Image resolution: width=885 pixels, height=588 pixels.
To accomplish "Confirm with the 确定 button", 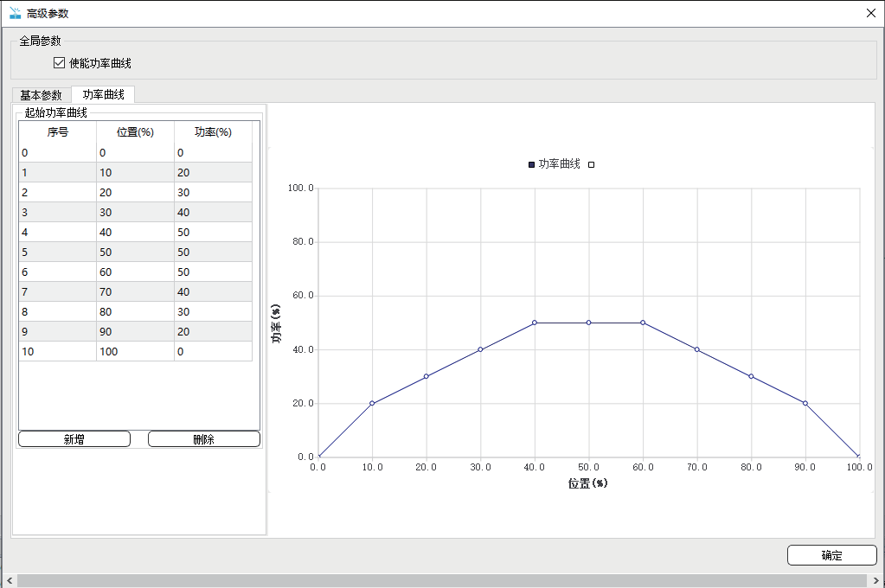I will [831, 555].
